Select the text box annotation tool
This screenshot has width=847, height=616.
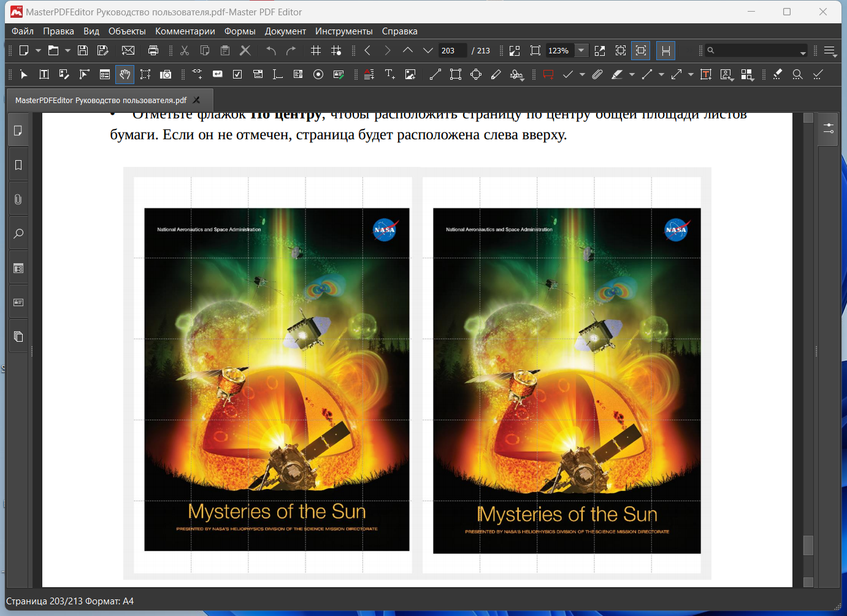click(x=706, y=74)
